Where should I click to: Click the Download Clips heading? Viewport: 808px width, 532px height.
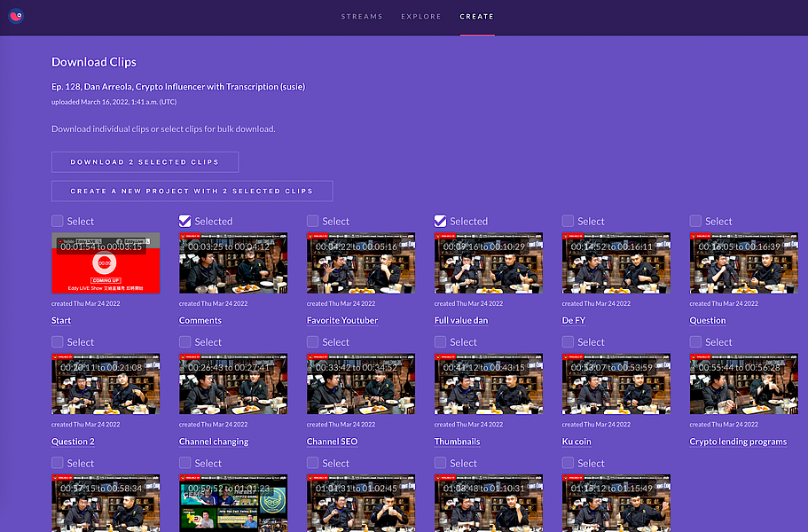tap(94, 62)
